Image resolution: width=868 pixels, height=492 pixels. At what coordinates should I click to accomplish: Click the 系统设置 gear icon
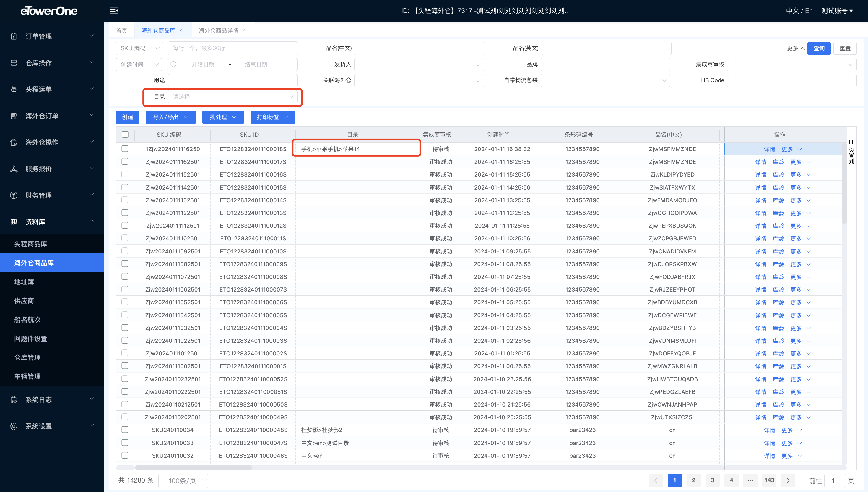coord(14,426)
